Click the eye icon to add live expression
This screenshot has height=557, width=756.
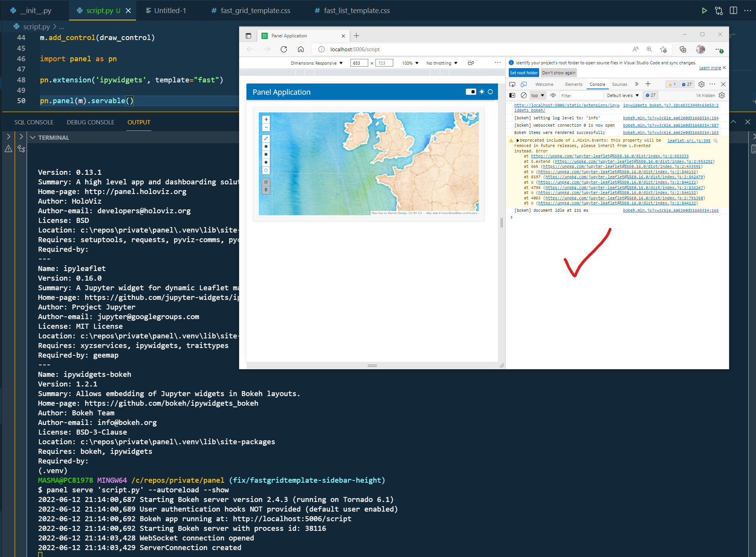click(553, 95)
